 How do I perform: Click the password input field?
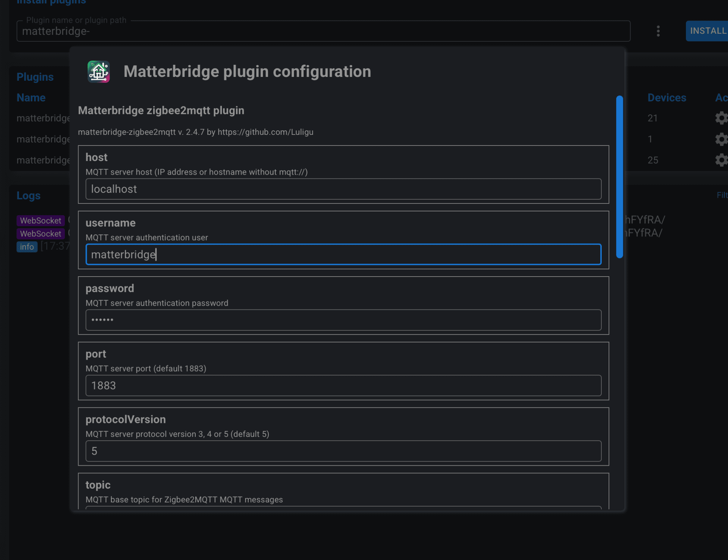344,320
